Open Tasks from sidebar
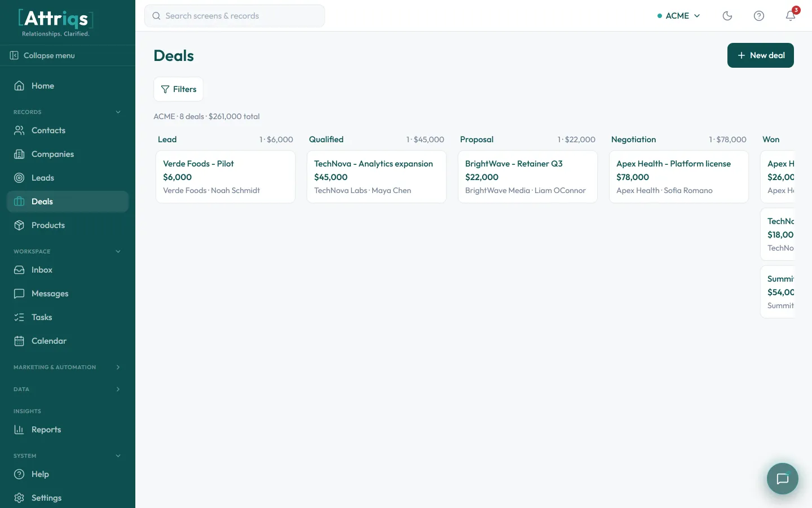This screenshot has width=812, height=508. coord(68,317)
